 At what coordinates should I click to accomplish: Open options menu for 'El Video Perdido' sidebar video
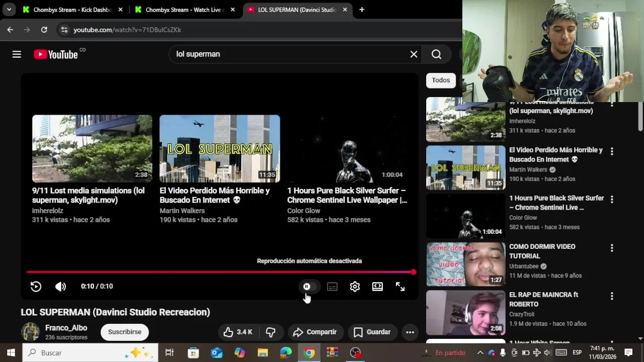[x=612, y=151]
